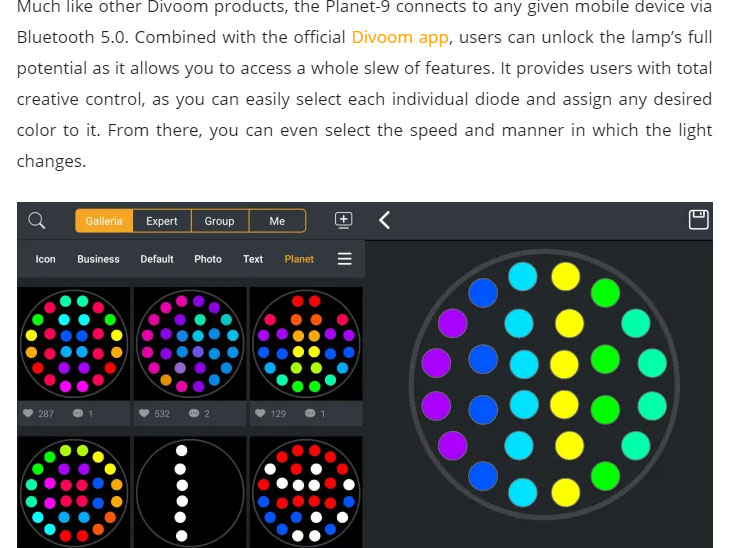Screen dimensions: 731x548
Task: Click the save disk icon
Action: point(698,220)
